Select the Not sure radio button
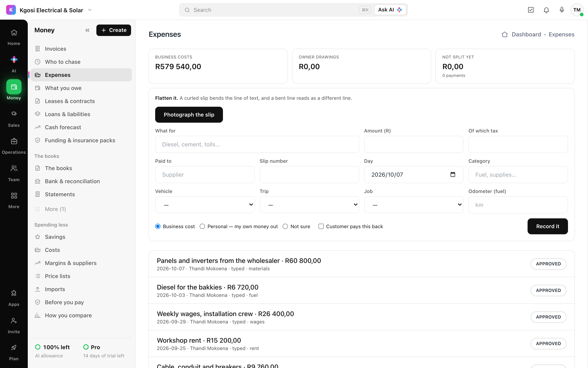 285,226
